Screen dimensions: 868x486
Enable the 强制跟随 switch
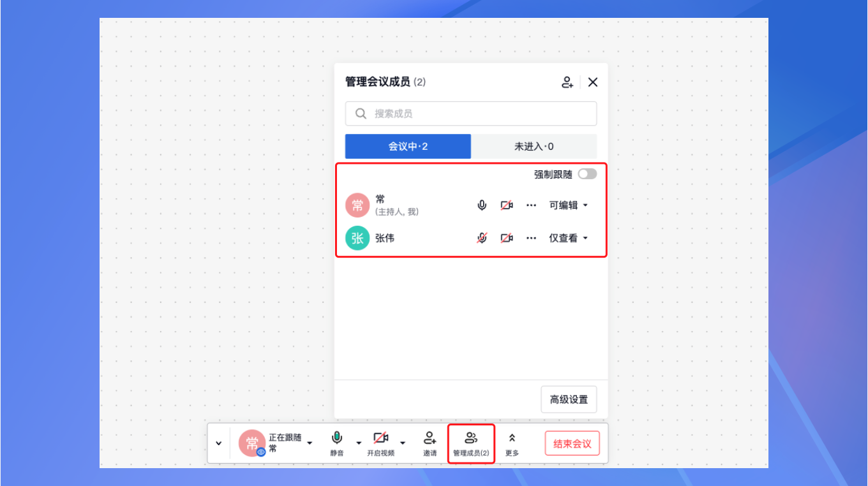pyautogui.click(x=587, y=174)
